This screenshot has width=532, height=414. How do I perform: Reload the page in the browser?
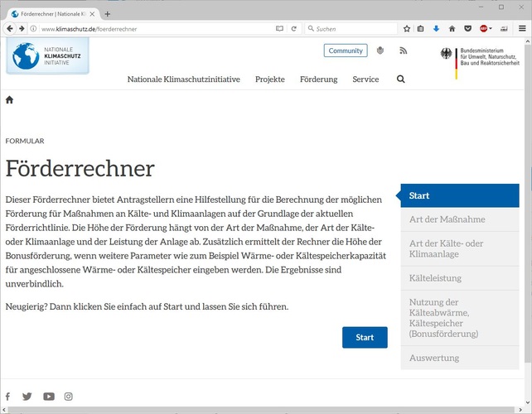(x=294, y=28)
